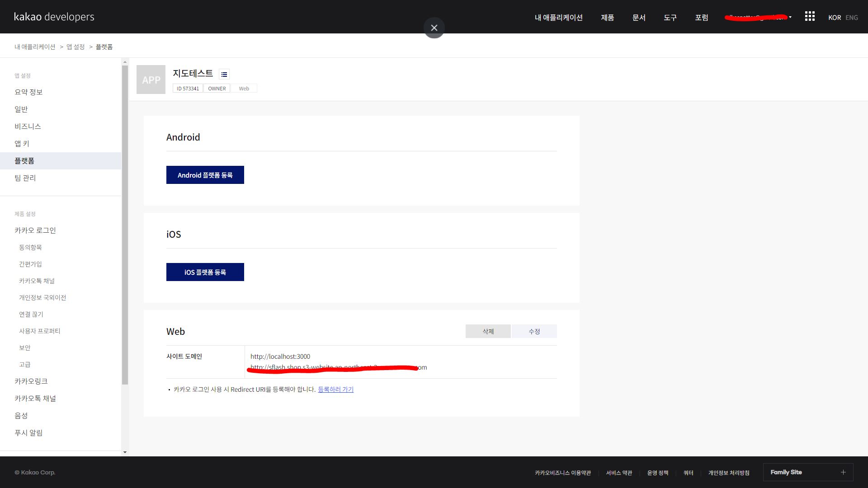Screen dimensions: 868x488
Task: Click the kakao developers logo
Action: pyautogui.click(x=54, y=17)
